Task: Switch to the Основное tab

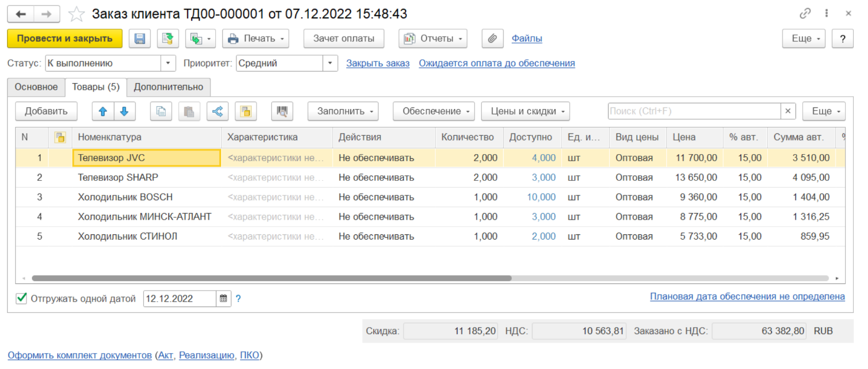Action: coord(36,87)
